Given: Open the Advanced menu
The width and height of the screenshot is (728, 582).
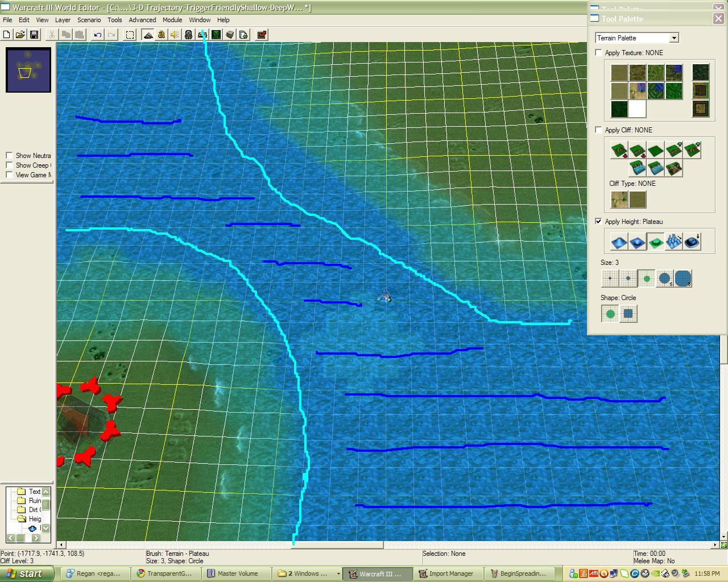Looking at the screenshot, I should 142,20.
